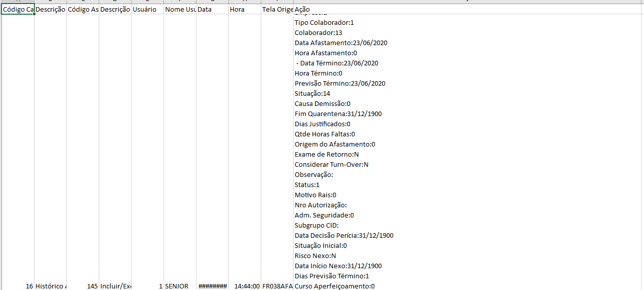Click the 'Data Afastamento:23/06/2020' text line
This screenshot has height=290, width=644.
coord(341,43)
